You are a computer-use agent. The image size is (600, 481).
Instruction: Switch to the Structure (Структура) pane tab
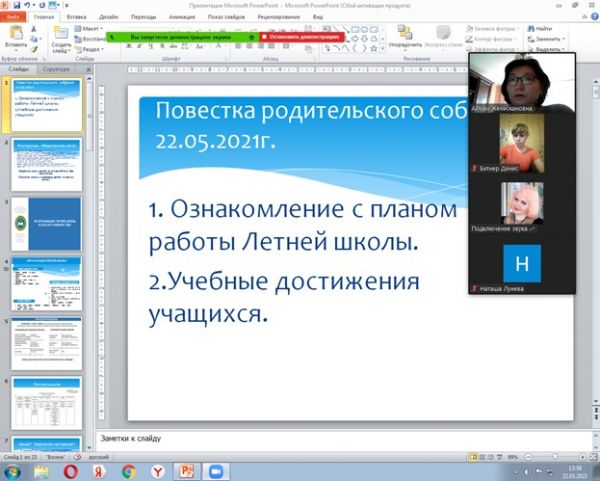point(58,68)
